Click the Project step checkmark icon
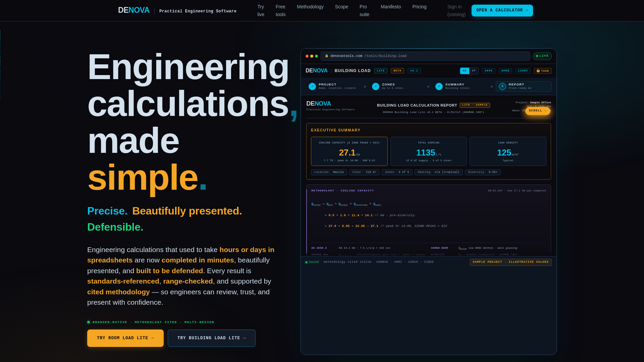Viewport: 644px width, 362px height. tap(312, 86)
